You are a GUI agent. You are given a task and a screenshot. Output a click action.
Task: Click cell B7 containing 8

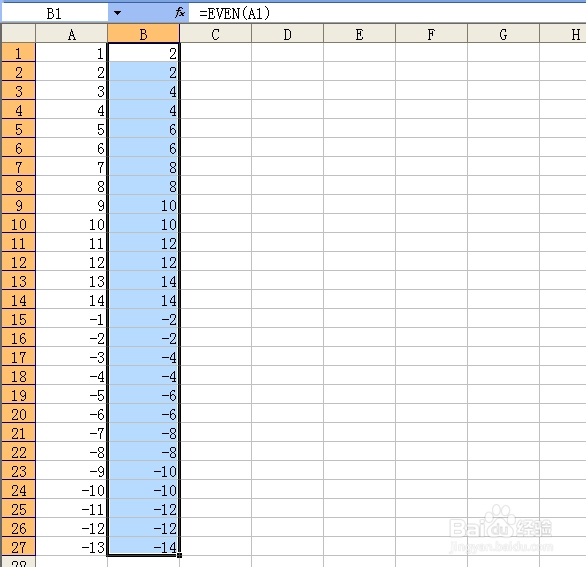tap(144, 167)
